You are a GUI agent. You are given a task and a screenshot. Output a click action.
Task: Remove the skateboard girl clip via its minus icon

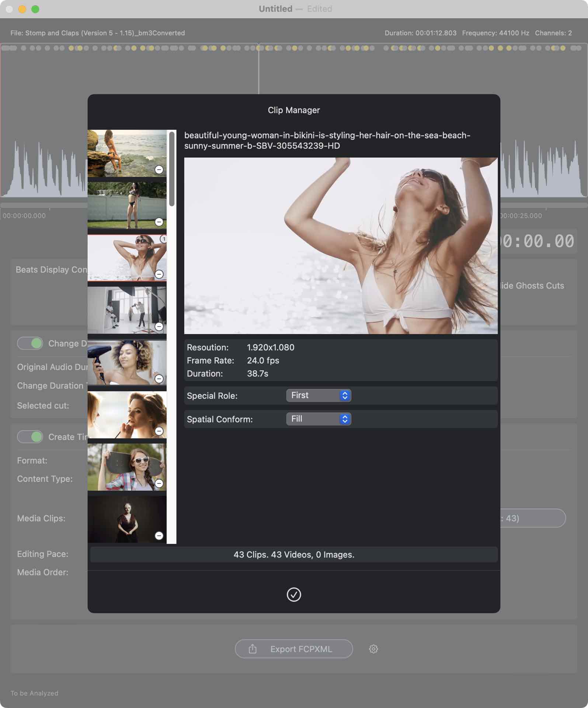tap(159, 483)
